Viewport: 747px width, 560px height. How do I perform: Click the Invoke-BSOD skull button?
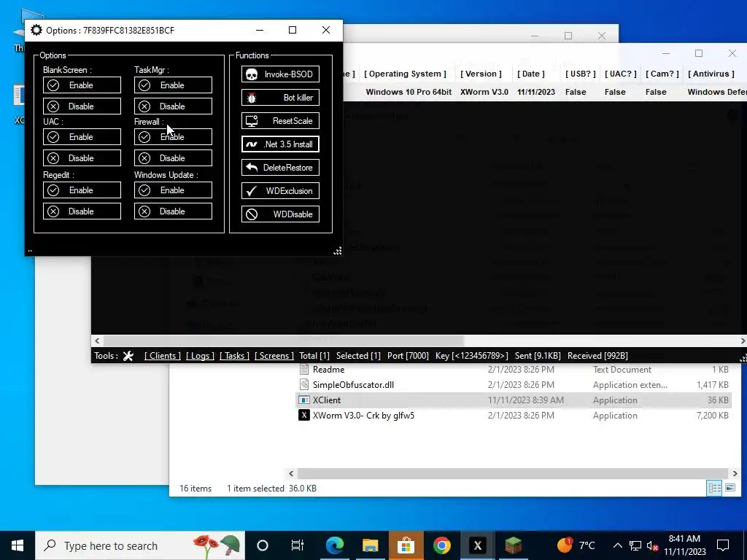280,74
